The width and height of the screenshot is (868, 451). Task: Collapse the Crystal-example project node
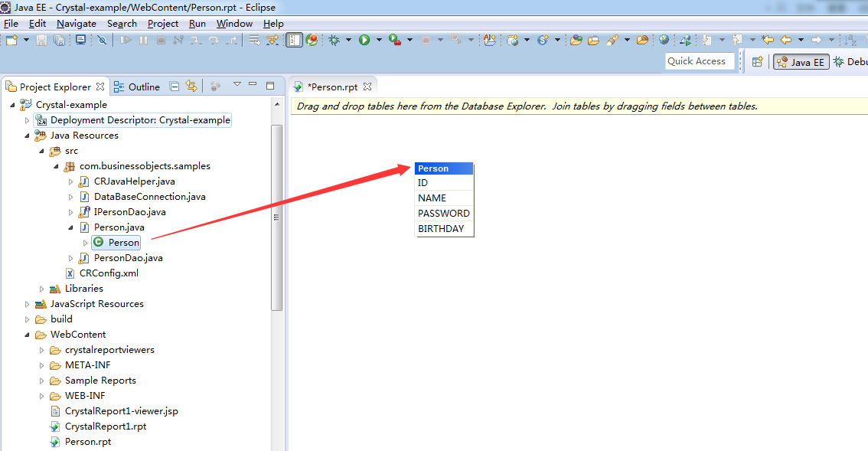(x=13, y=105)
